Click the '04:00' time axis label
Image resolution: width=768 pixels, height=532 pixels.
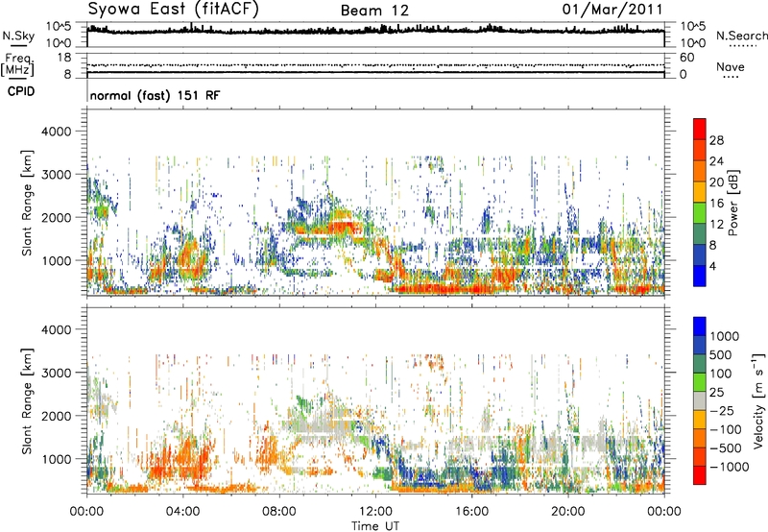[182, 512]
